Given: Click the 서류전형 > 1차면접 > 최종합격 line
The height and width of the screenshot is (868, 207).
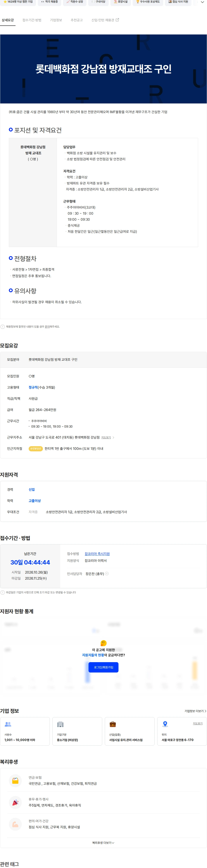Looking at the screenshot, I should 33,270.
